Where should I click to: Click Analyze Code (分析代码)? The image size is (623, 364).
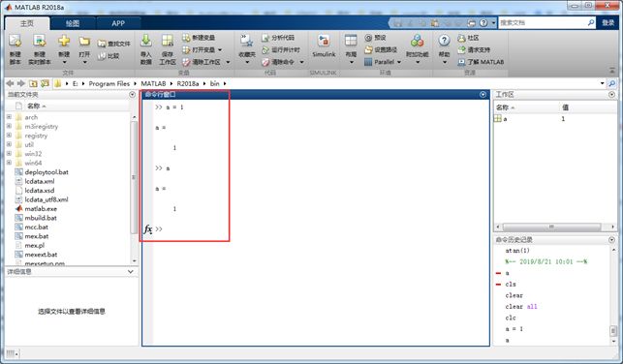(278, 38)
